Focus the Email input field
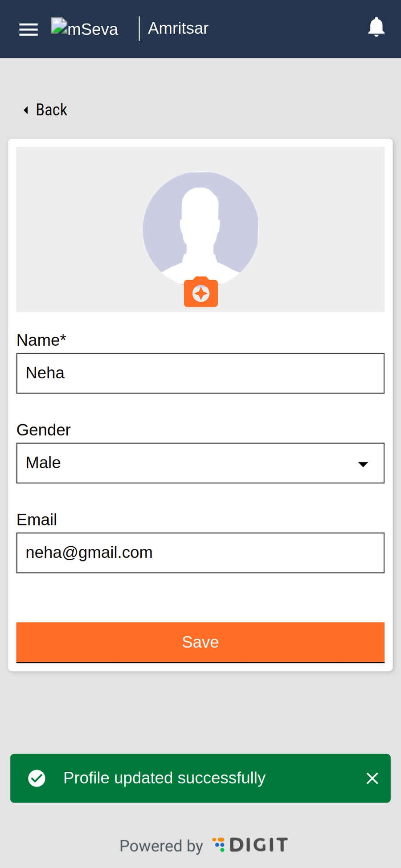 point(200,553)
